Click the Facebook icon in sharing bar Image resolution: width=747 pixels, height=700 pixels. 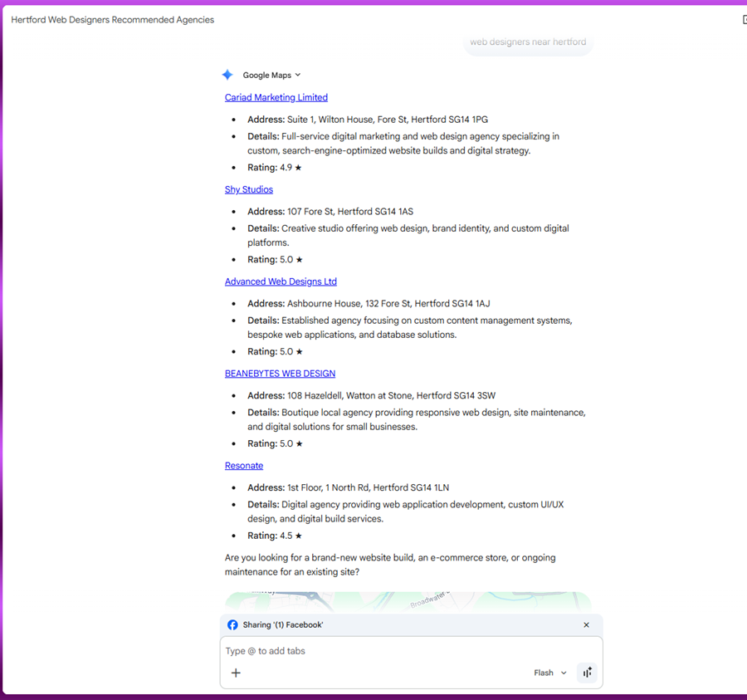pyautogui.click(x=232, y=624)
